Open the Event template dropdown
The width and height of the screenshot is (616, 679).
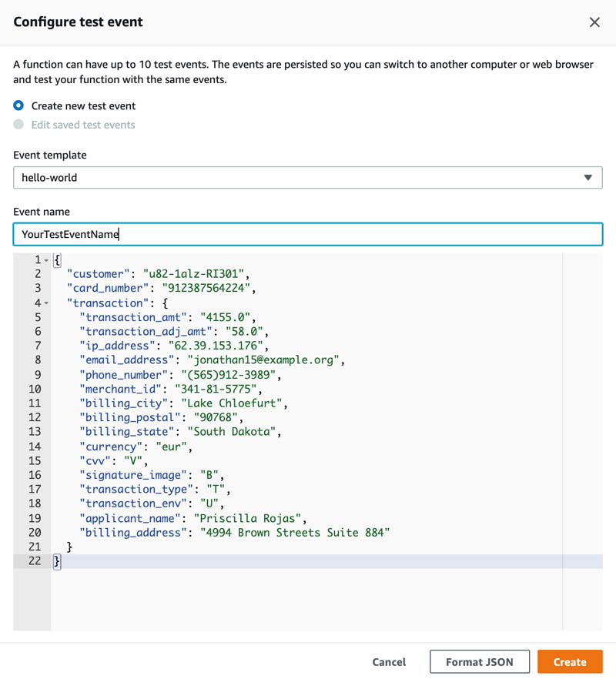tap(307, 178)
